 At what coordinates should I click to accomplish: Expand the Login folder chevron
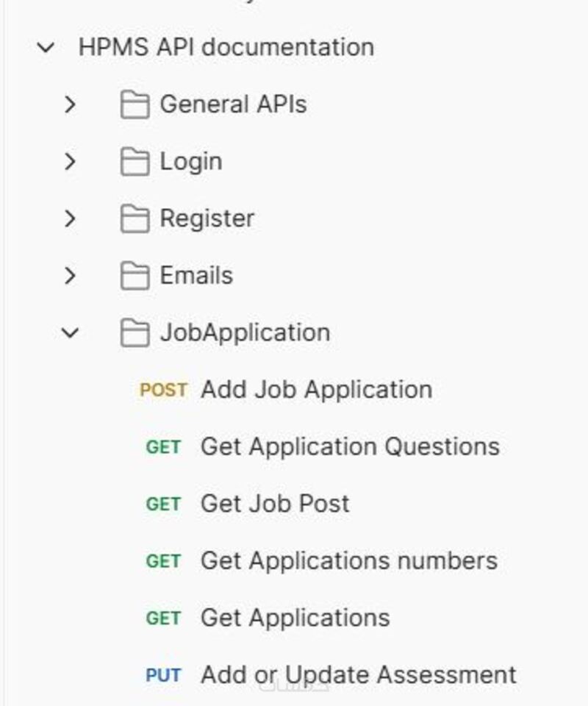click(x=70, y=162)
